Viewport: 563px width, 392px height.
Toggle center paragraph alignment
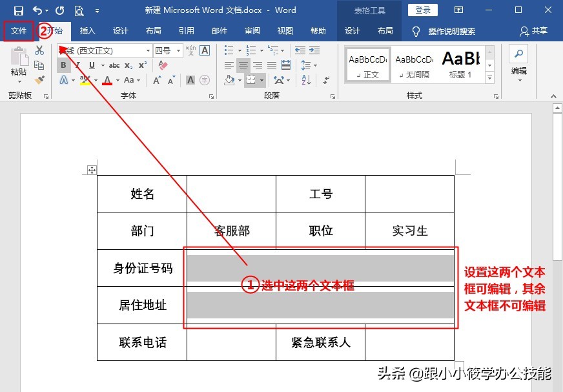point(243,65)
